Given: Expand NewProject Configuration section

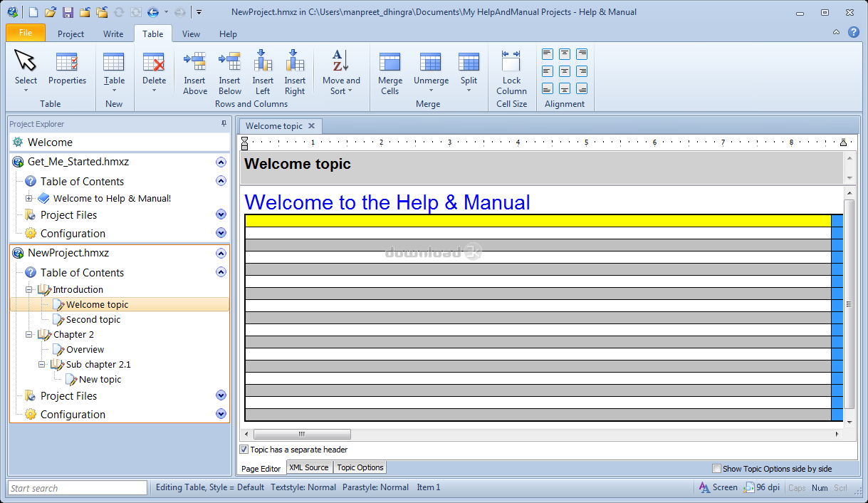Looking at the screenshot, I should (221, 414).
